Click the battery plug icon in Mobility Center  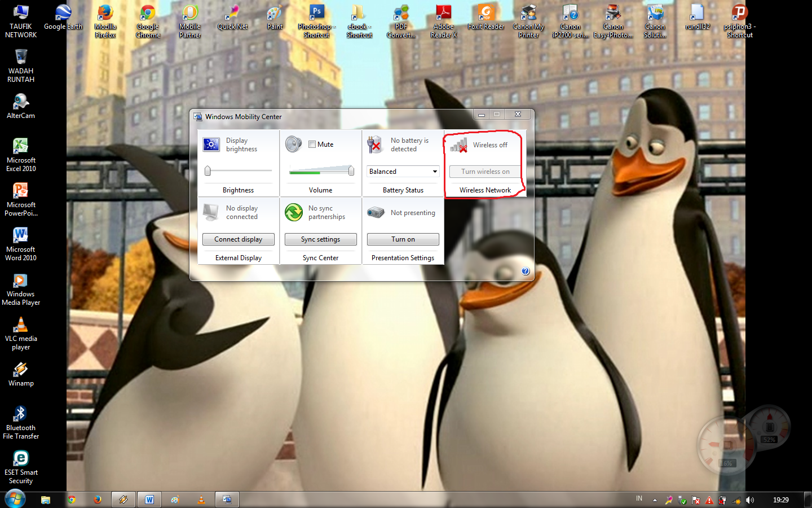click(374, 144)
